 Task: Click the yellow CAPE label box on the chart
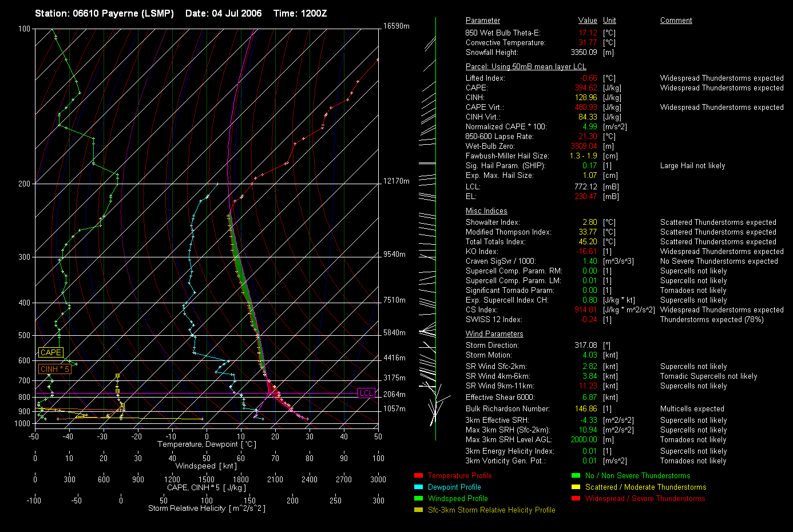coord(51,353)
